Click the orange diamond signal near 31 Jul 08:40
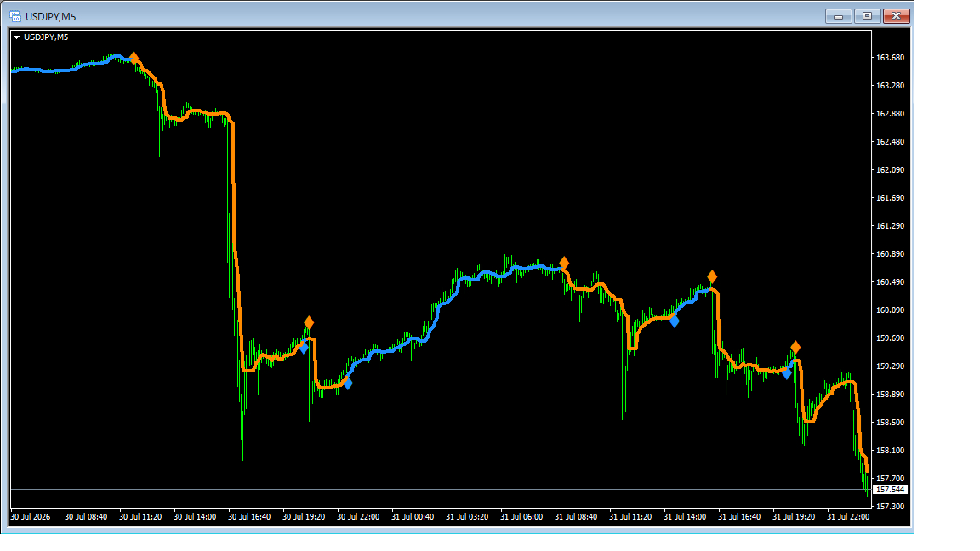The width and height of the screenshot is (980, 551). tap(564, 263)
